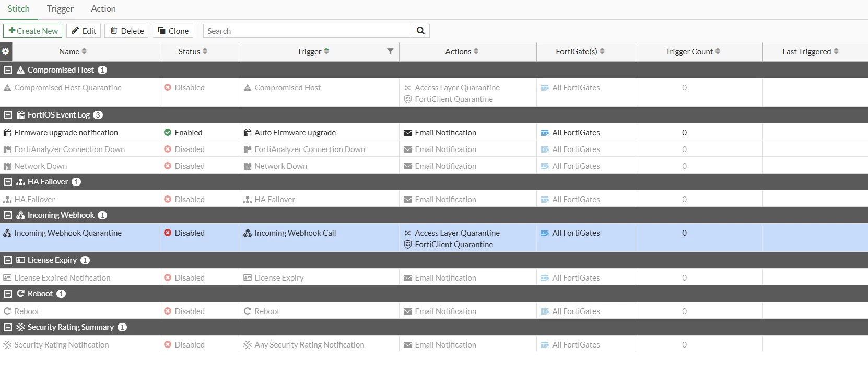Screen dimensions: 868x370
Task: Click the Reboot trigger circular arrow icon
Action: pos(248,311)
